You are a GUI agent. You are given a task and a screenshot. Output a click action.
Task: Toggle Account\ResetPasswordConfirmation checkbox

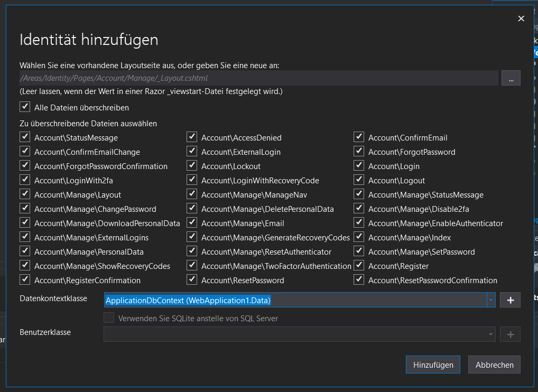[x=359, y=280]
